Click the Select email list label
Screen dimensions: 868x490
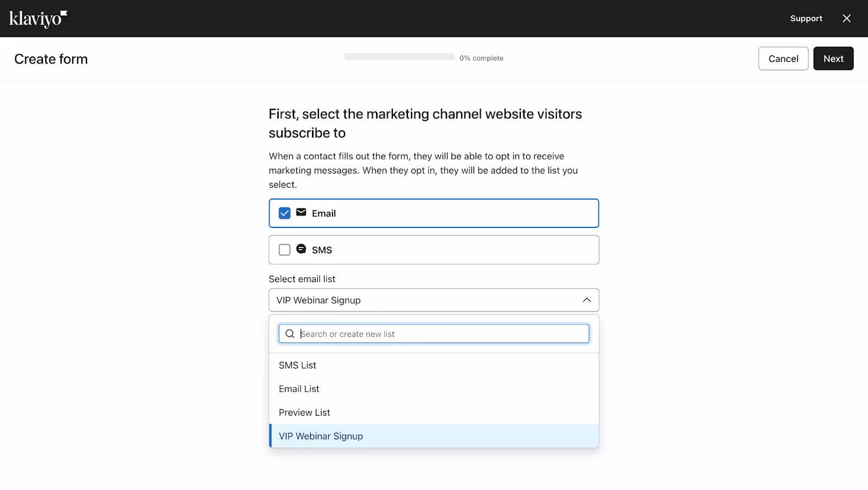point(302,279)
